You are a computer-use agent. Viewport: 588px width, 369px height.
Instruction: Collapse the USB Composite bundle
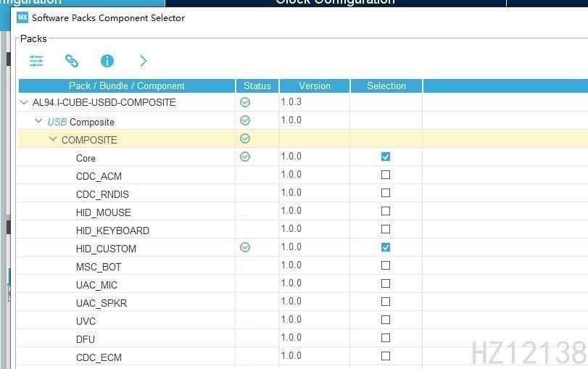(x=38, y=121)
